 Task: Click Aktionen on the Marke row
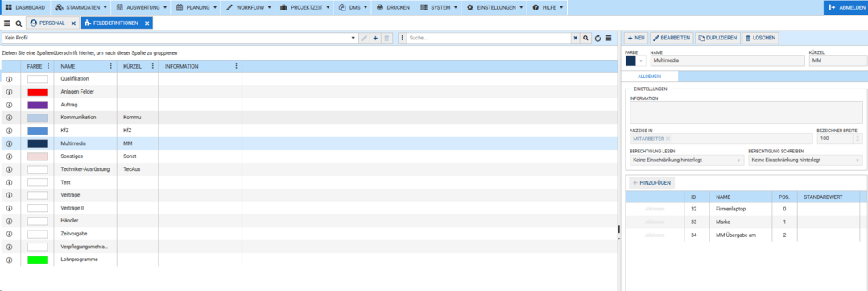pos(655,222)
